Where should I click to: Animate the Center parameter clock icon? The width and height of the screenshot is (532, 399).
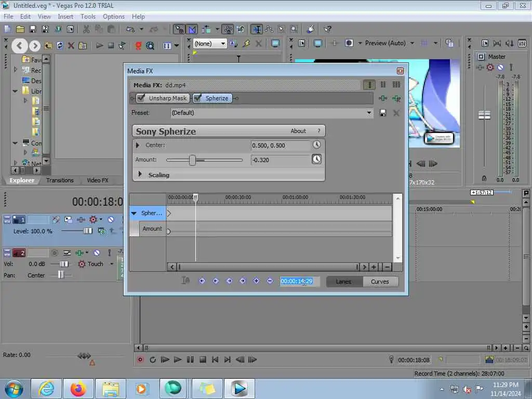coord(316,145)
